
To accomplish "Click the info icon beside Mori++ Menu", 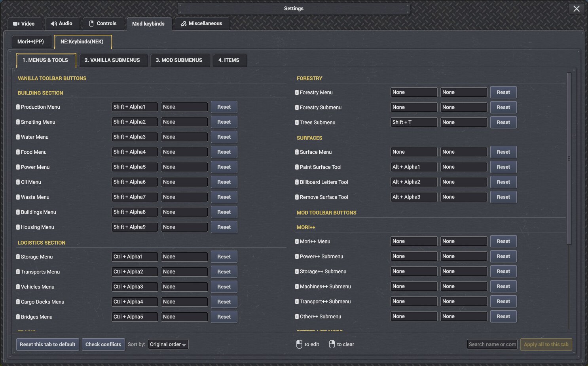I will (297, 241).
